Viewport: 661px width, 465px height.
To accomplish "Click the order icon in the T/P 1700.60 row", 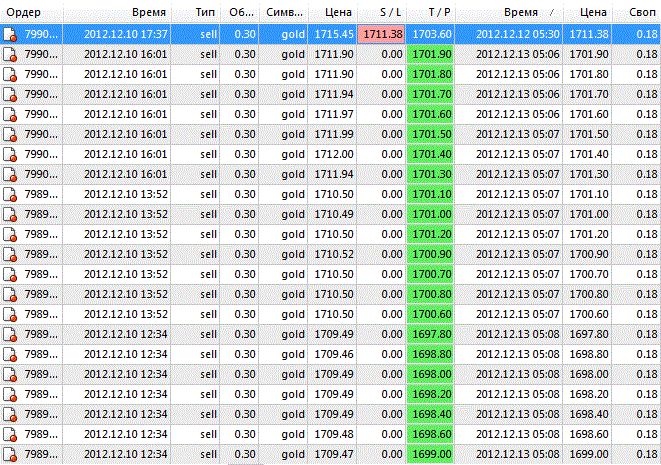I will 10,315.
